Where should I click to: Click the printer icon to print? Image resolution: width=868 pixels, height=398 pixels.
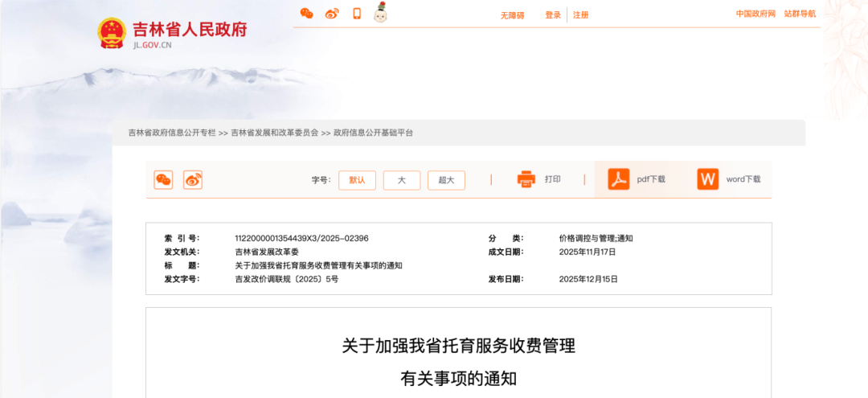pyautogui.click(x=526, y=179)
